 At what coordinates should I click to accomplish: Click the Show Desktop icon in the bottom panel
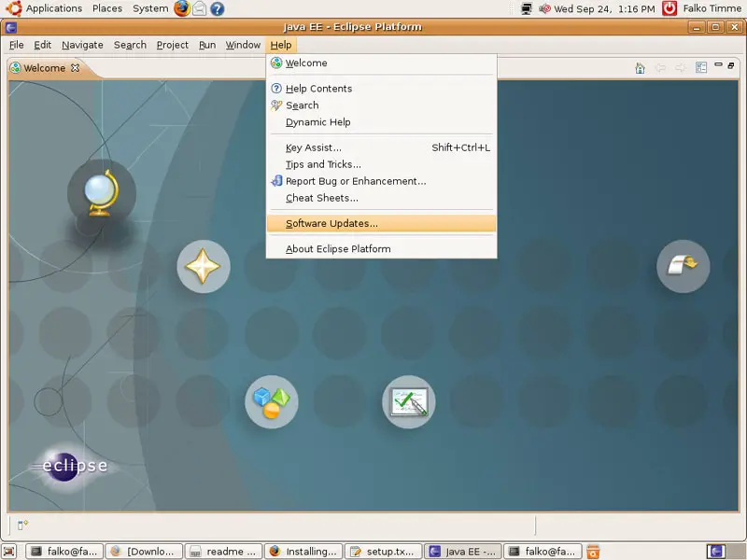9,552
